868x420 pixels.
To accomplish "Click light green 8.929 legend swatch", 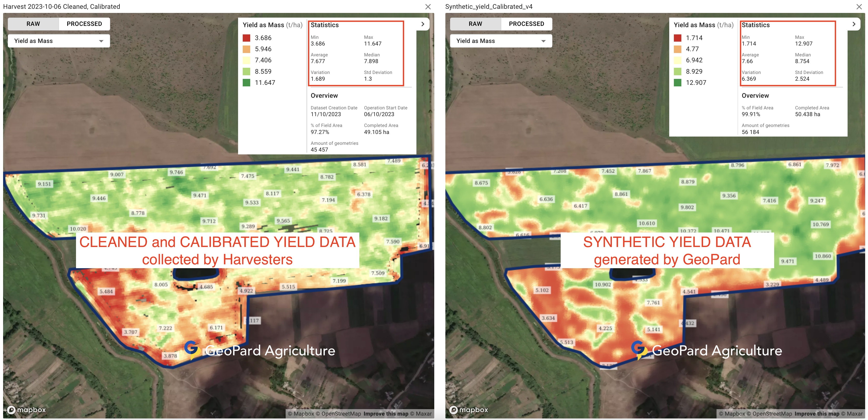I will point(677,71).
